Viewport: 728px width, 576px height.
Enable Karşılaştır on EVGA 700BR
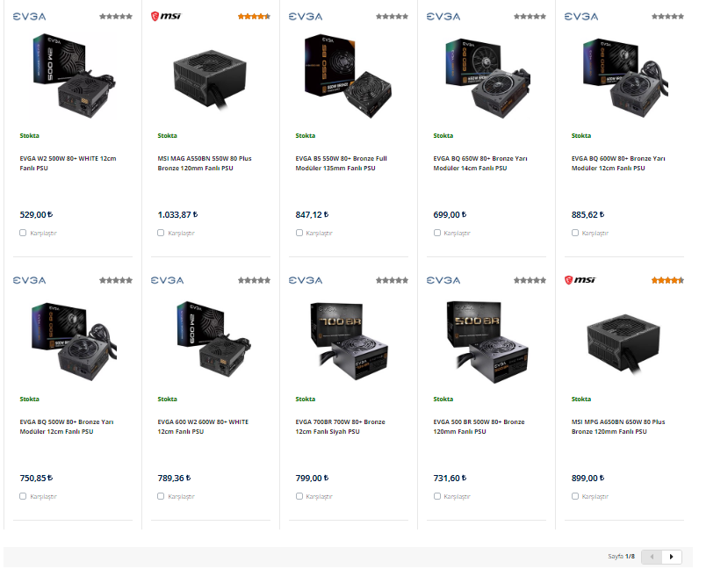pos(299,496)
